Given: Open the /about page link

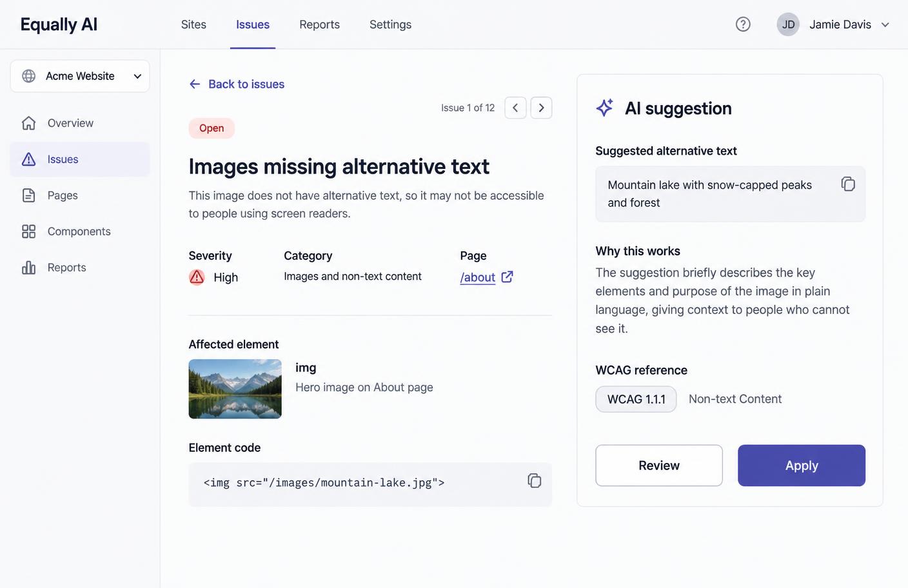Looking at the screenshot, I should (x=478, y=277).
